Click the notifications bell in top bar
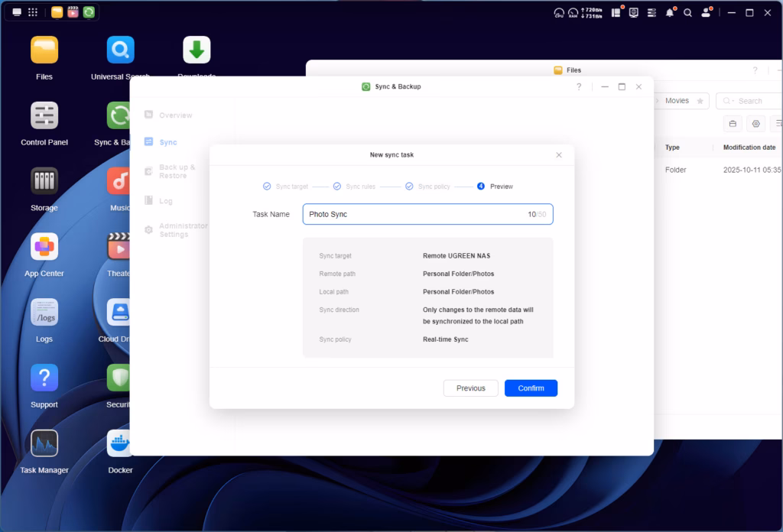The width and height of the screenshot is (783, 532). point(670,13)
